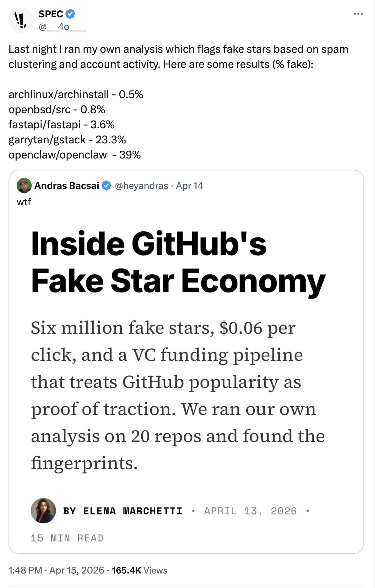Click the quoted tweet's "wtf" text

click(24, 202)
